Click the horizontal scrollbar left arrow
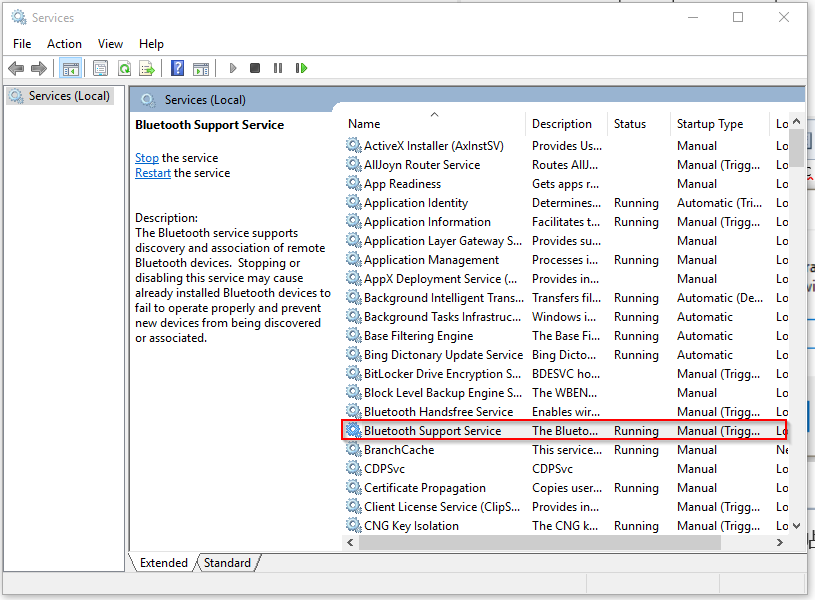The image size is (815, 600). click(350, 542)
